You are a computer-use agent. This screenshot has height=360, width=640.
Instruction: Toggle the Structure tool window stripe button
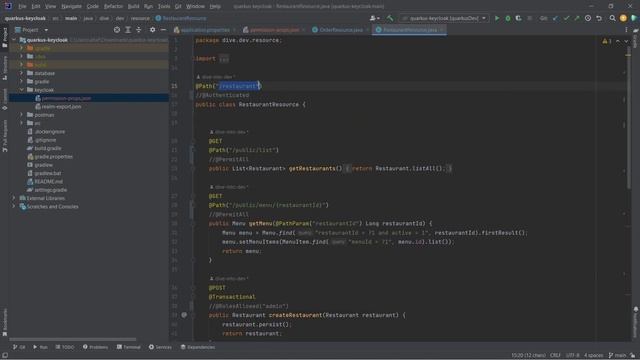click(x=4, y=68)
